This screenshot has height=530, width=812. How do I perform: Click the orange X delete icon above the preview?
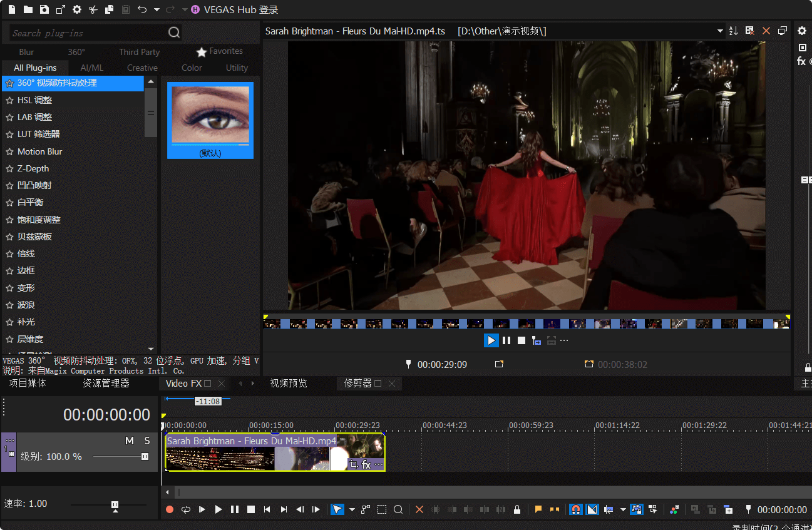click(766, 30)
